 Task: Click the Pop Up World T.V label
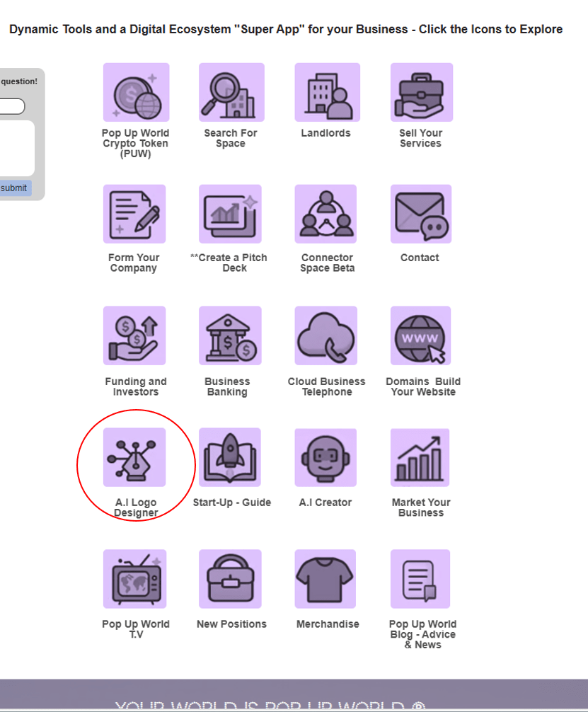(136, 629)
